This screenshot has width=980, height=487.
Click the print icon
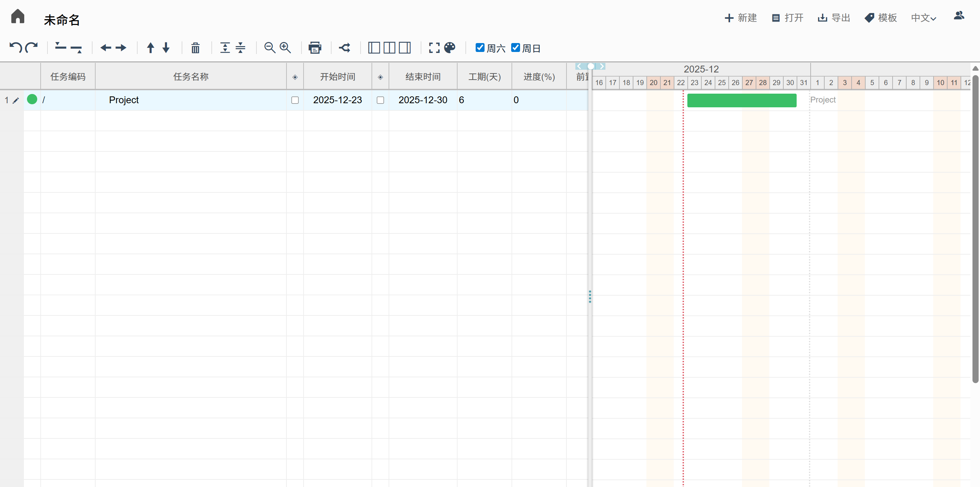coord(314,48)
